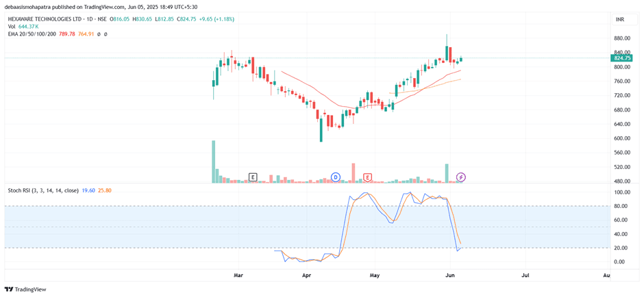Viewport: 644px width, 297px height.
Task: Click the 640.00 price axis label
Action: (x=623, y=125)
